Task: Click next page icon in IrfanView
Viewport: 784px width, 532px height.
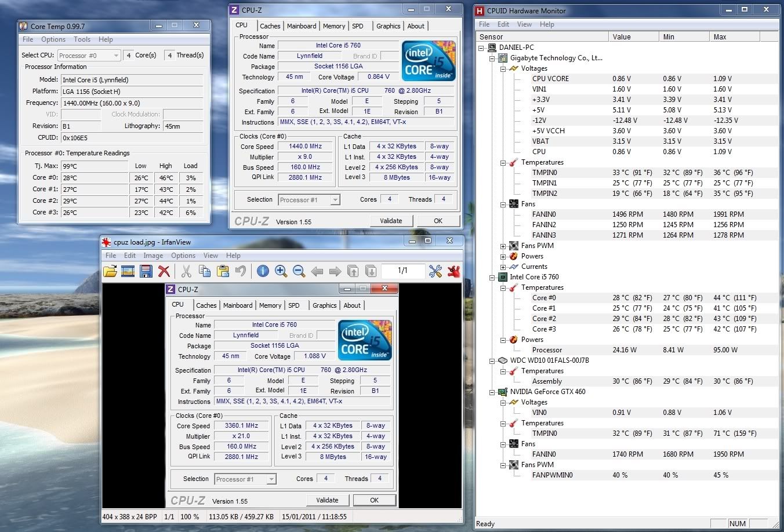Action: coord(371,271)
